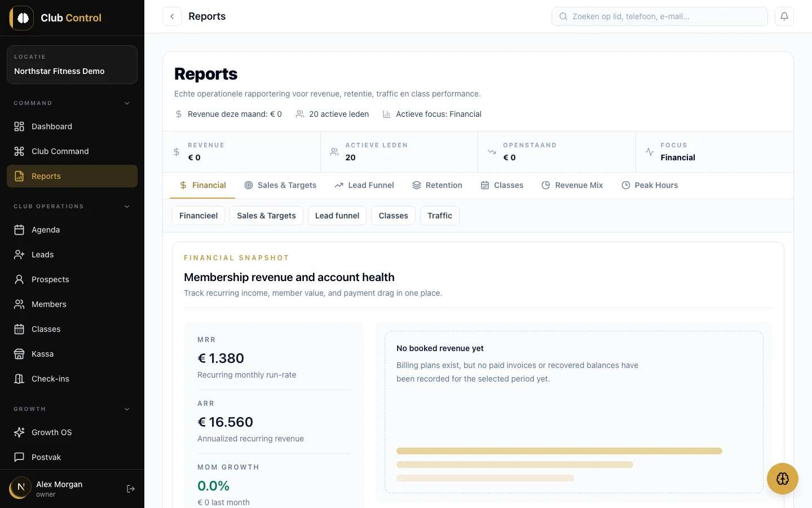
Task: Click the Traffic pill button
Action: pos(440,216)
